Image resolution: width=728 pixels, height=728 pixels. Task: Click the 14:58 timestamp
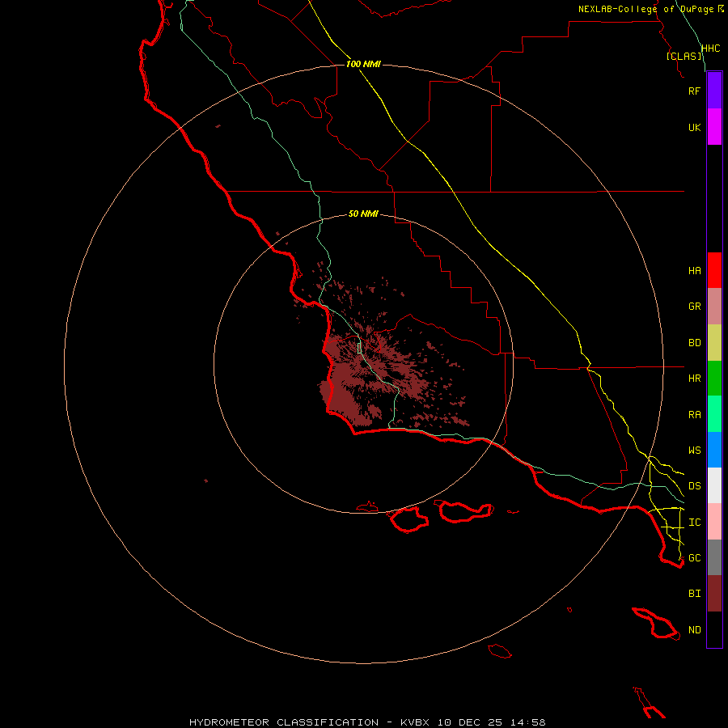[x=527, y=722]
